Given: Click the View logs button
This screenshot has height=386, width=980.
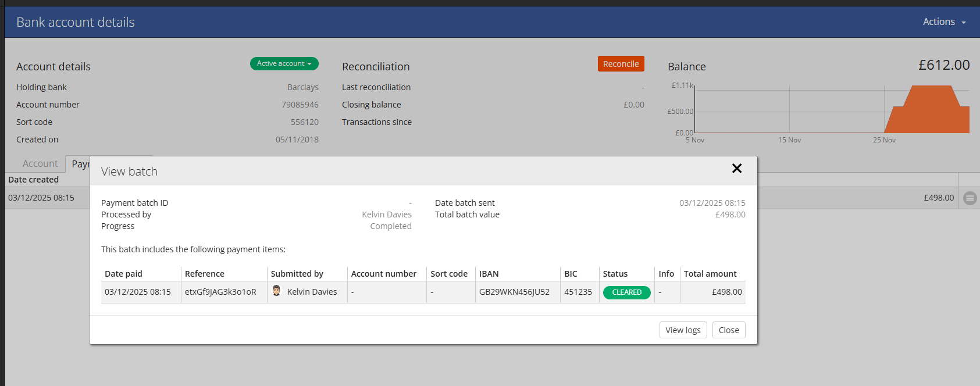Looking at the screenshot, I should tap(683, 330).
